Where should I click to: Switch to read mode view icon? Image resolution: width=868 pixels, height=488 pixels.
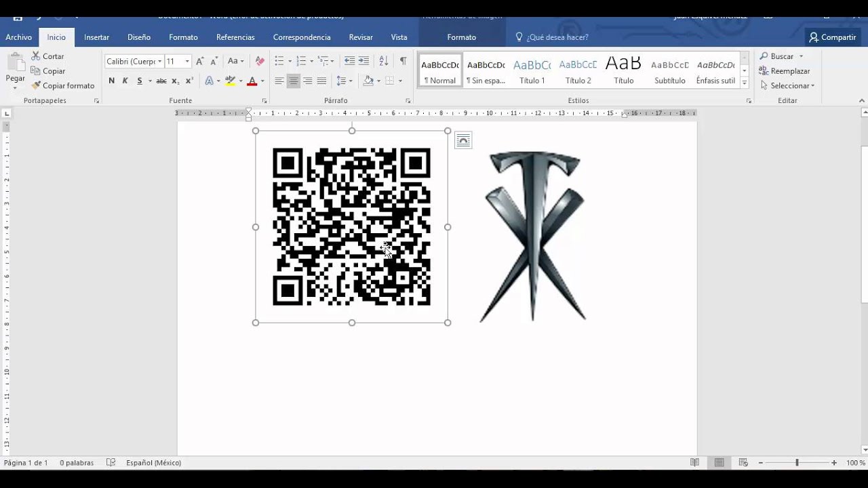695,463
